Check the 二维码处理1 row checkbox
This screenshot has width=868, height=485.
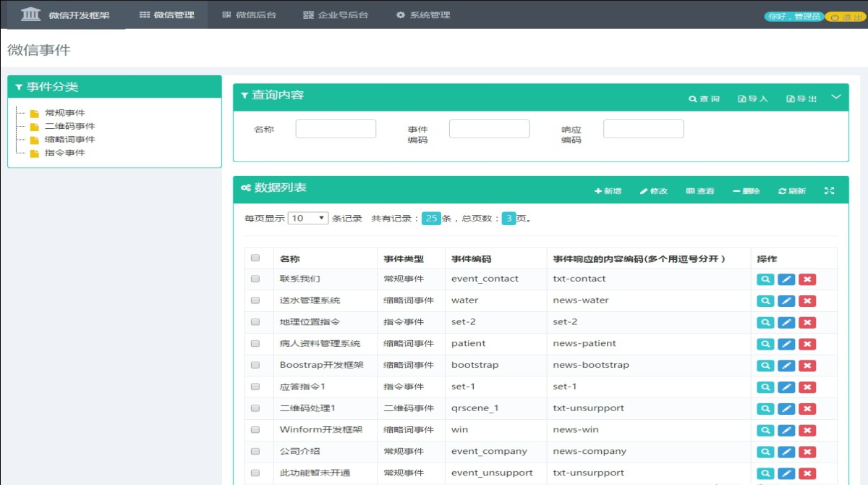coord(255,408)
